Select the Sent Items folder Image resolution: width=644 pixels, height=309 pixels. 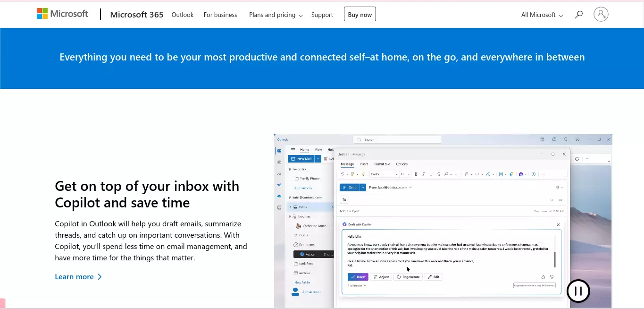coord(303,245)
